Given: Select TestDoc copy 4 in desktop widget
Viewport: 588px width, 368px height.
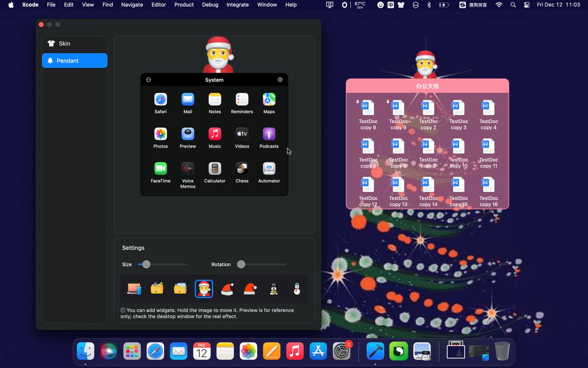Looking at the screenshot, I should [x=489, y=115].
